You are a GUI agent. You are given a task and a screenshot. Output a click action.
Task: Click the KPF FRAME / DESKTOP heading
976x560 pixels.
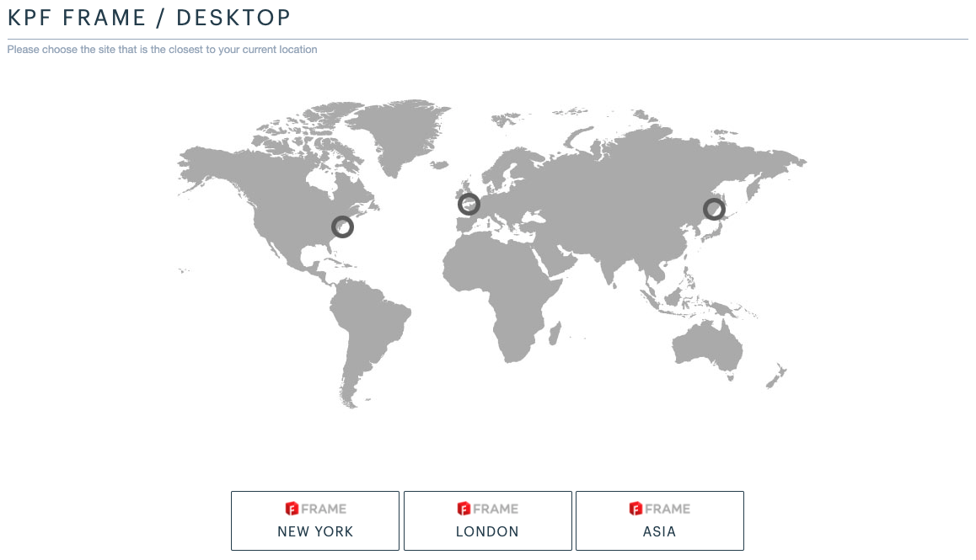click(149, 17)
